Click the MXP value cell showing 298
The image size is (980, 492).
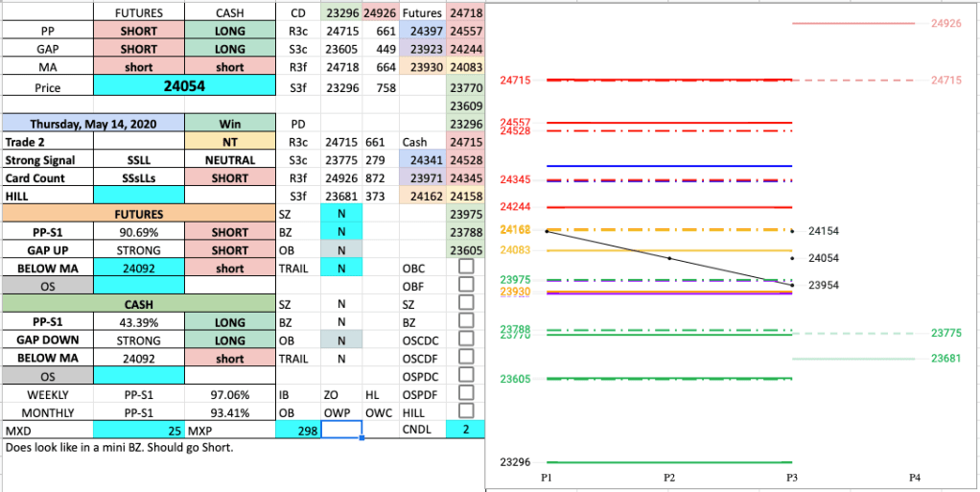pos(296,431)
